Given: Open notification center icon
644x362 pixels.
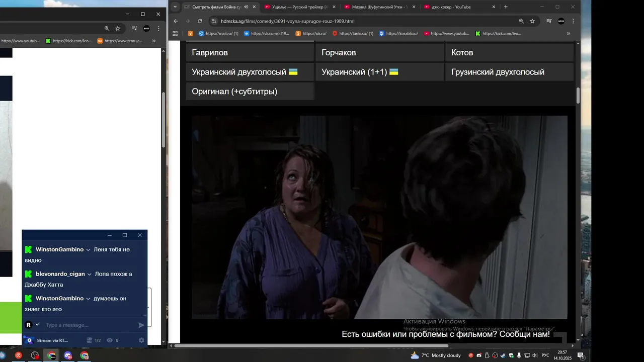Looking at the screenshot, I should pyautogui.click(x=580, y=355).
